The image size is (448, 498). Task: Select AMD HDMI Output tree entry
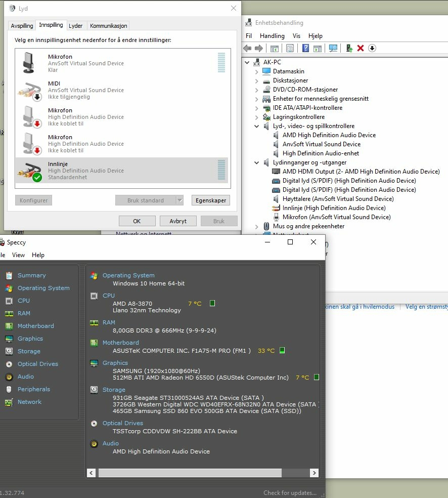pos(361,172)
